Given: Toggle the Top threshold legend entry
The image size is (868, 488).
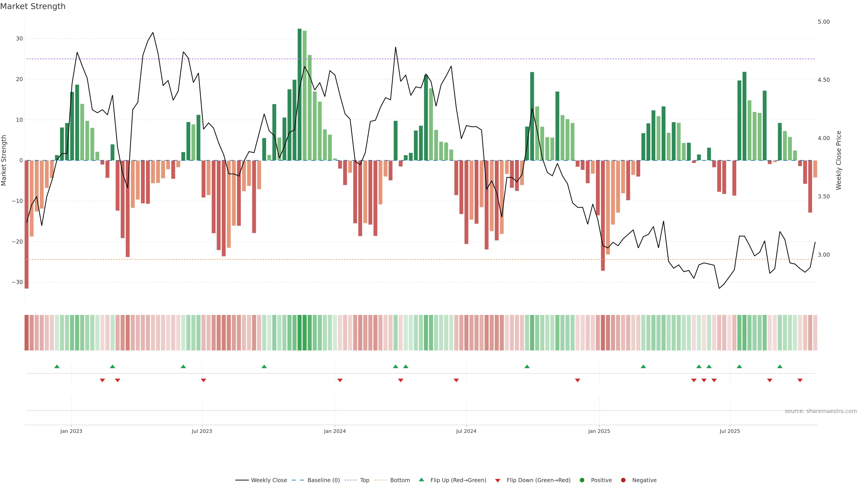Looking at the screenshot, I should 365,480.
